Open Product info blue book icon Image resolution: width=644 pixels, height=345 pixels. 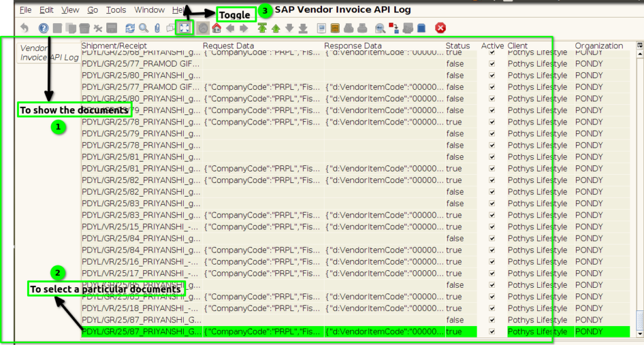click(x=421, y=28)
